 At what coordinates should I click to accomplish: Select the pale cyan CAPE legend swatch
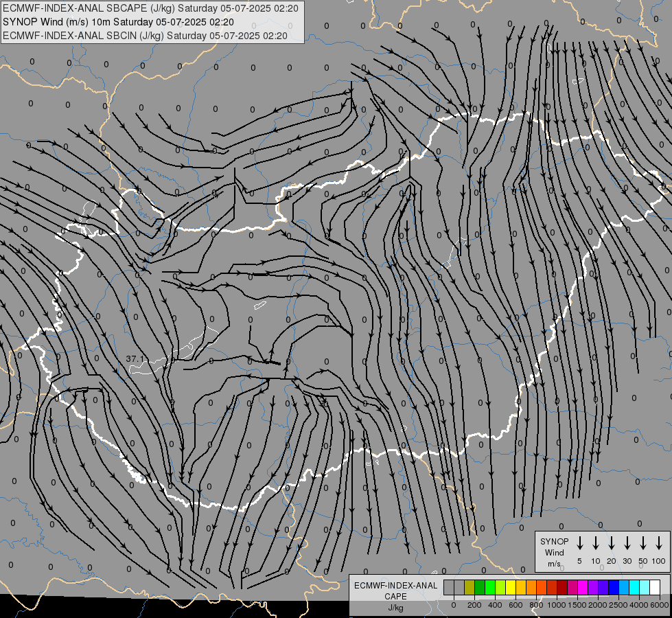[x=645, y=587]
